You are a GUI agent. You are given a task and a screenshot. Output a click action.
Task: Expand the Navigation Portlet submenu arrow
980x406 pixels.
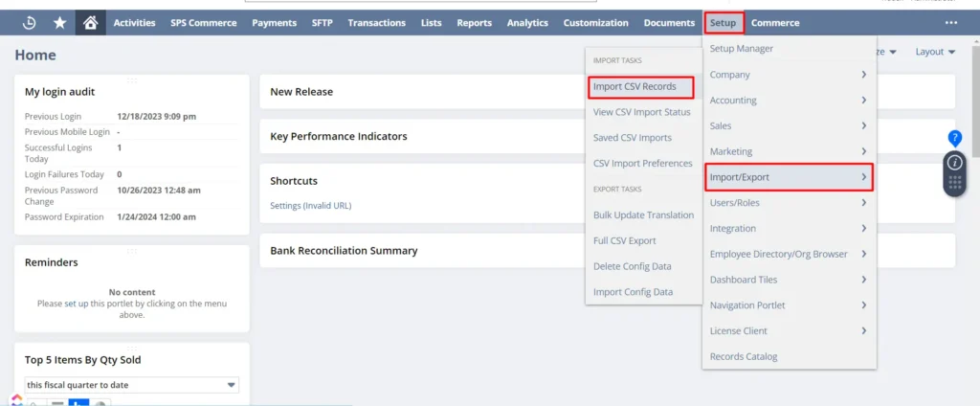pyautogui.click(x=864, y=305)
